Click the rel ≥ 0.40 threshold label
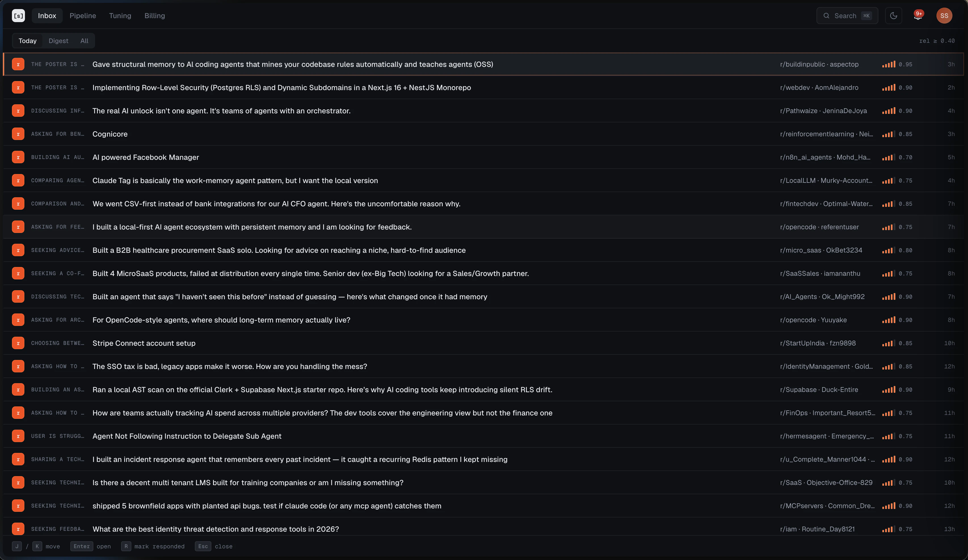Screen dimensions: 968x560 pyautogui.click(x=937, y=41)
